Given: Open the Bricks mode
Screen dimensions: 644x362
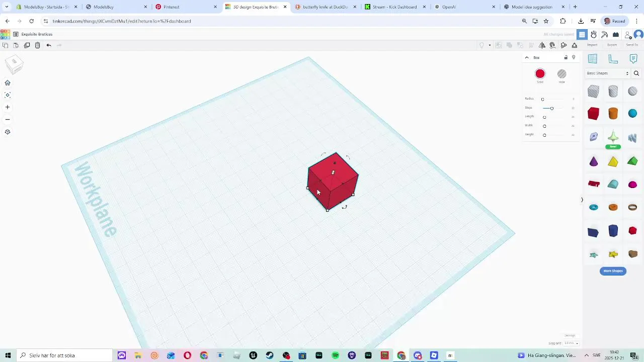Looking at the screenshot, I should click(x=615, y=34).
